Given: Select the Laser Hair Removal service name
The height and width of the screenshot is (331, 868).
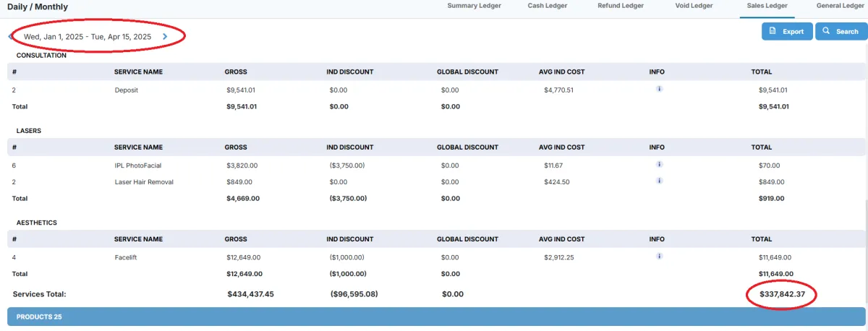Looking at the screenshot, I should click(x=144, y=182).
